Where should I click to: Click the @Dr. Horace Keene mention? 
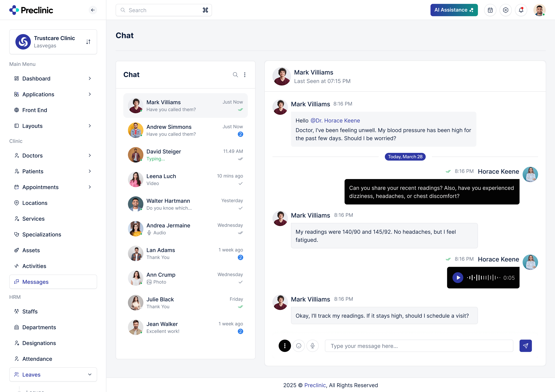click(335, 121)
